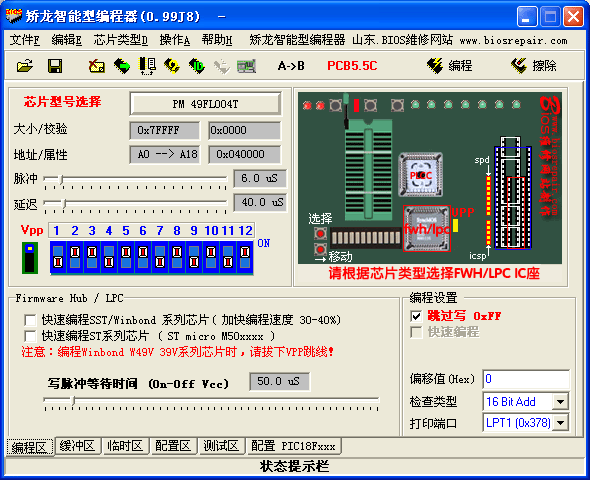Viewport: 590px width, 480px height.
Task: Click the A->B toolbar item
Action: click(291, 66)
